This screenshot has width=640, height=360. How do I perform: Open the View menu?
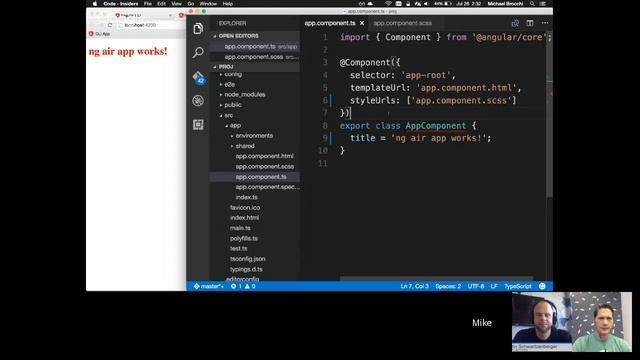point(176,4)
